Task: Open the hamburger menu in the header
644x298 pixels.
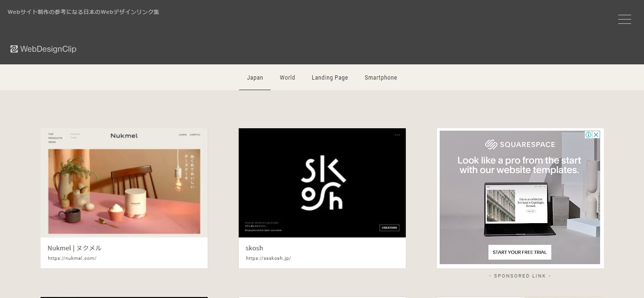Action: 624,20
